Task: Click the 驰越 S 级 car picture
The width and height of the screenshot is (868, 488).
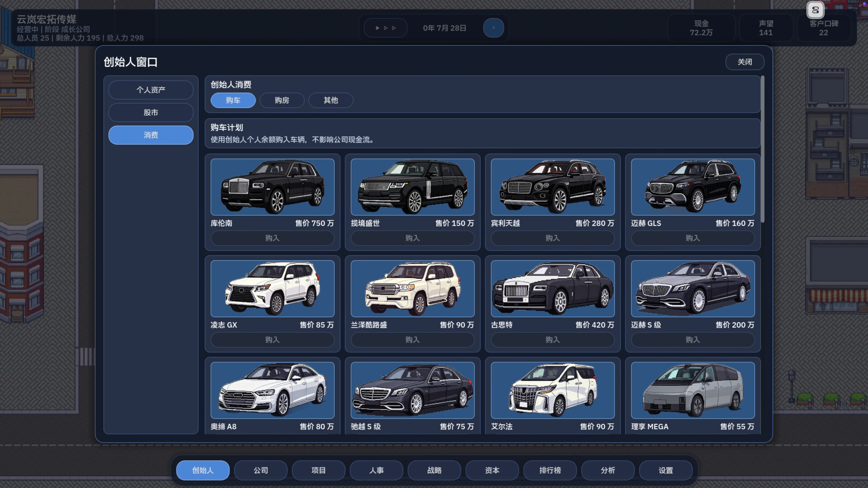Action: pyautogui.click(x=413, y=390)
